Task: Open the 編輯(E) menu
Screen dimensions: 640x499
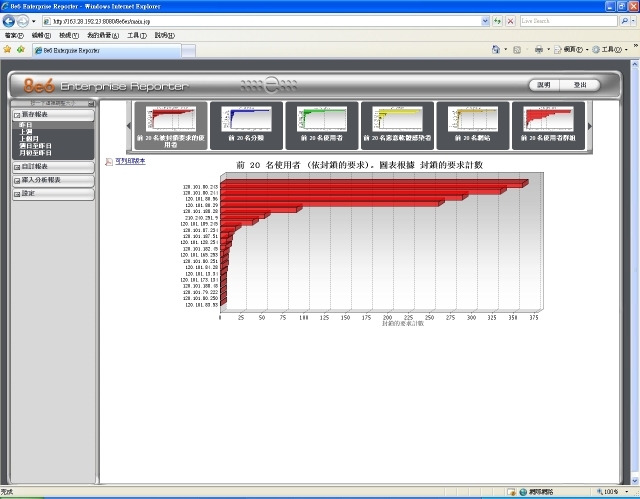Action: (x=41, y=35)
